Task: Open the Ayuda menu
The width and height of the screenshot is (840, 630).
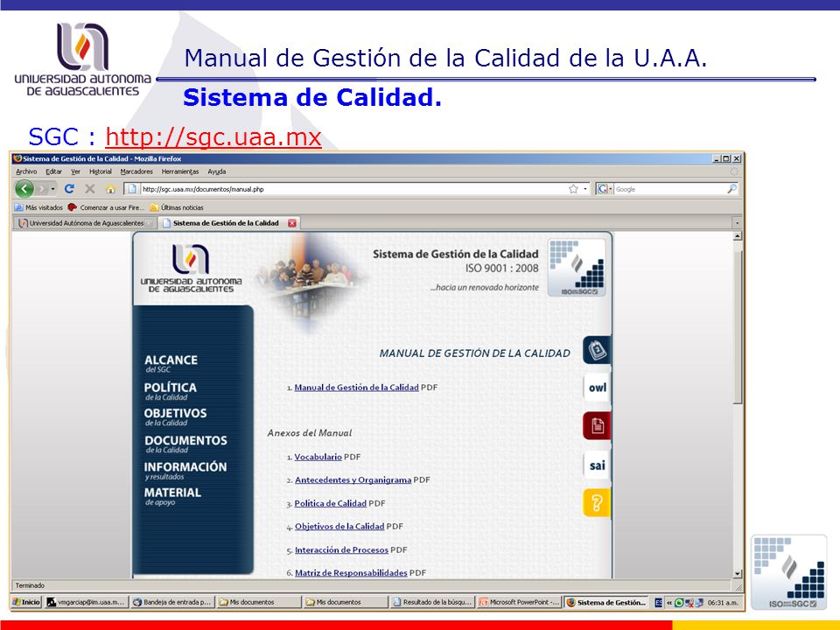Action: tap(216, 171)
